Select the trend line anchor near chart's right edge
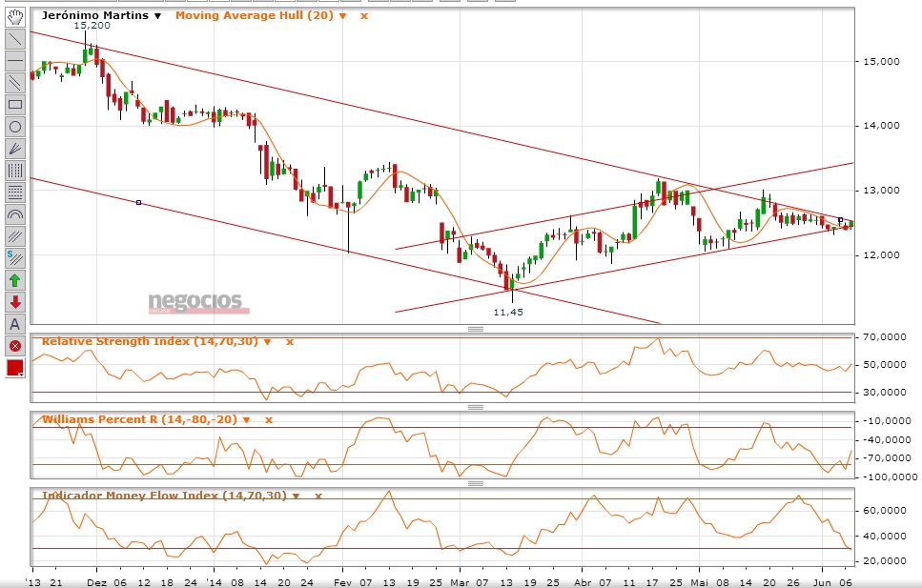Image resolution: width=922 pixels, height=588 pixels. (x=840, y=220)
